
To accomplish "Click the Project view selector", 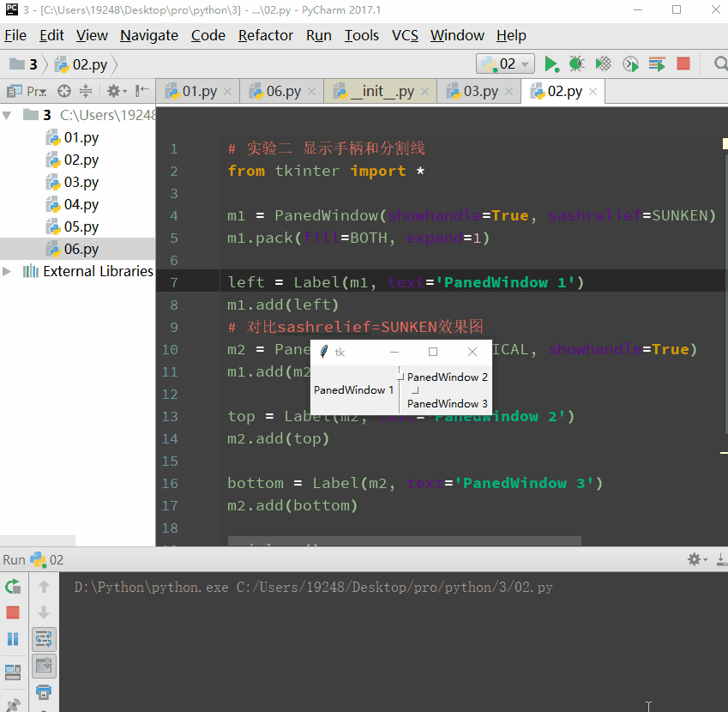I will point(27,91).
